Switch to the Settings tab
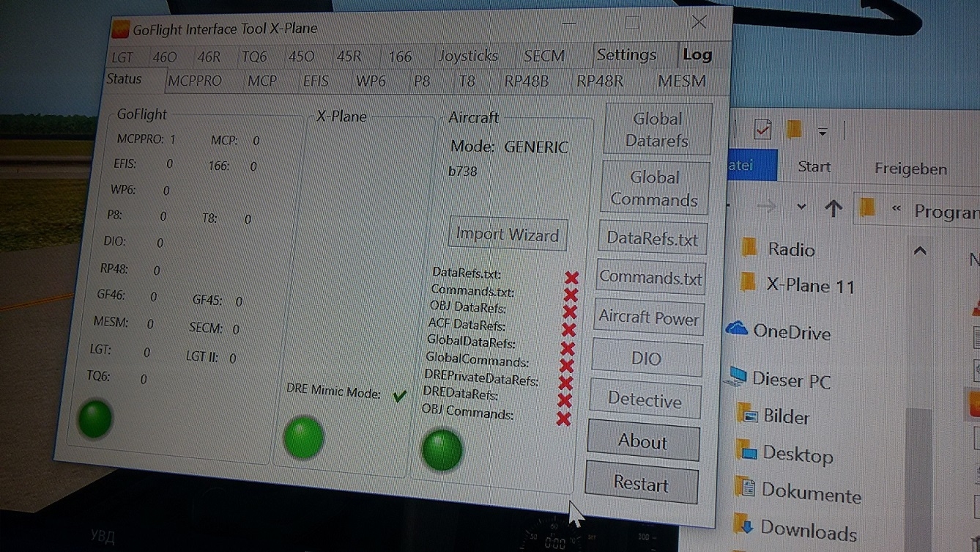The image size is (980, 552). [x=626, y=55]
